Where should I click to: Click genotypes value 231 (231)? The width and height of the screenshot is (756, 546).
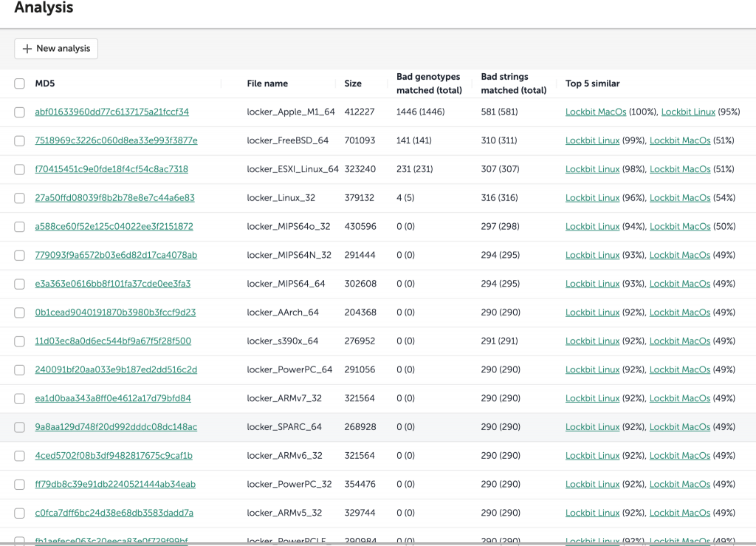click(415, 169)
